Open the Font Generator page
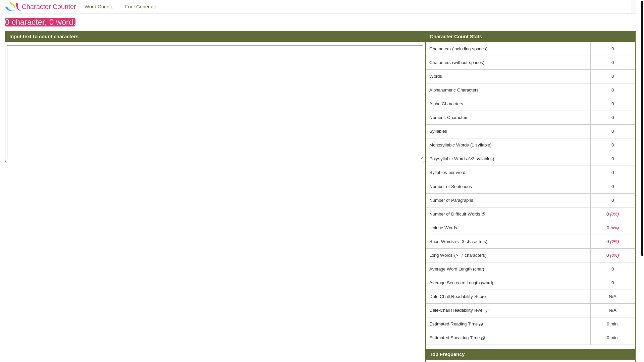 [142, 7]
